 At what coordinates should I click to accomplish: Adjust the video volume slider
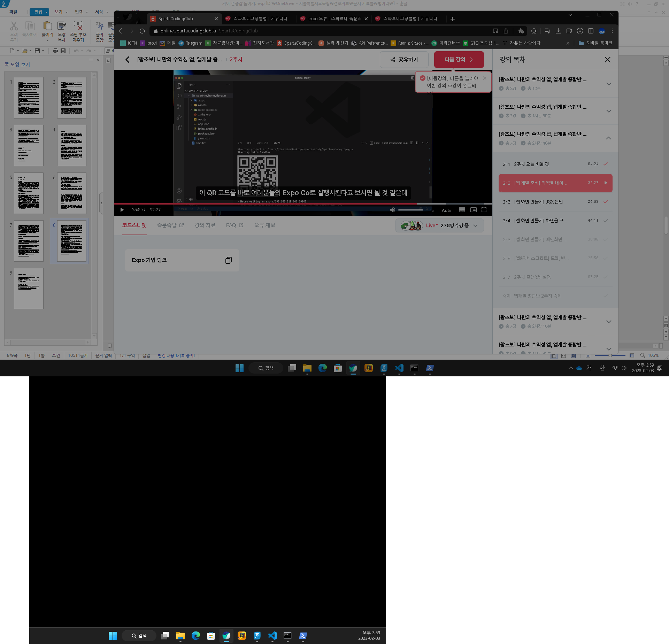410,210
